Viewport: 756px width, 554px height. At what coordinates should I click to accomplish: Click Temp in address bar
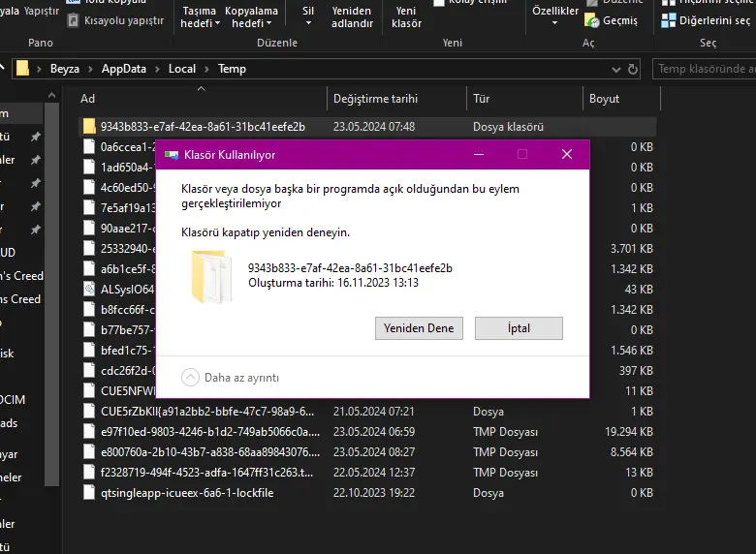click(x=232, y=69)
